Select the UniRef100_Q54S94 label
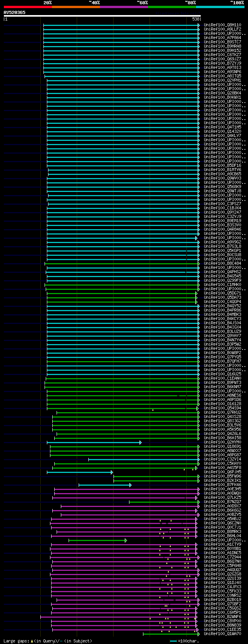Image resolution: width=248 pixels, height=644 pixels. 222,408
